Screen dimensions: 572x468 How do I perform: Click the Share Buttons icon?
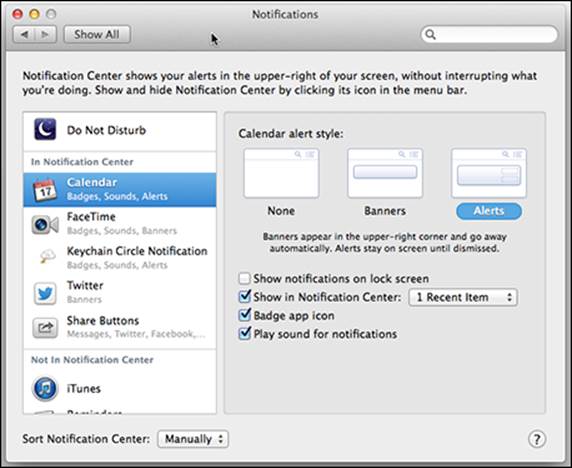pos(45,328)
